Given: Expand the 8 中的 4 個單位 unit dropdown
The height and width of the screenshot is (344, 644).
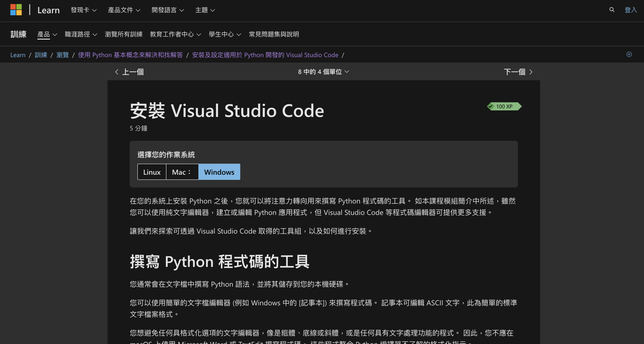Looking at the screenshot, I should pyautogui.click(x=323, y=72).
